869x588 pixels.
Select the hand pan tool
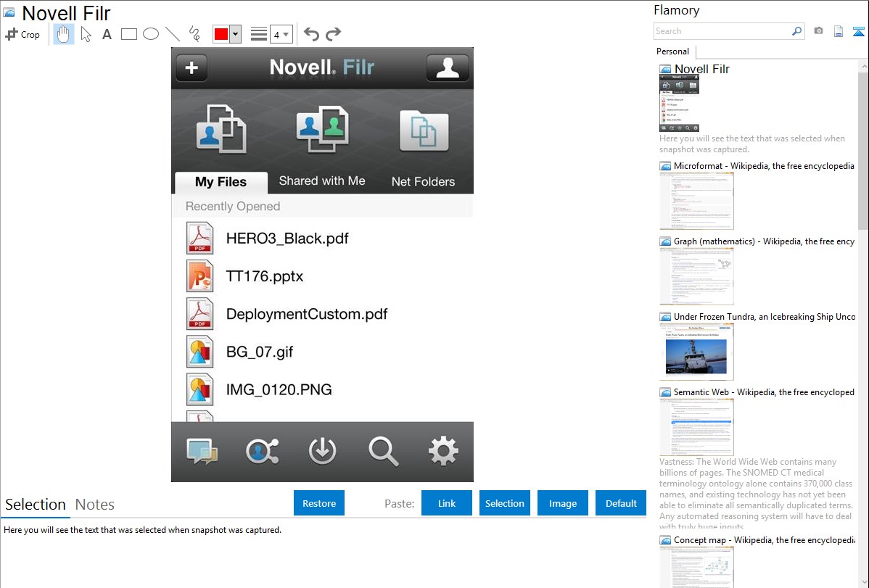(x=64, y=34)
